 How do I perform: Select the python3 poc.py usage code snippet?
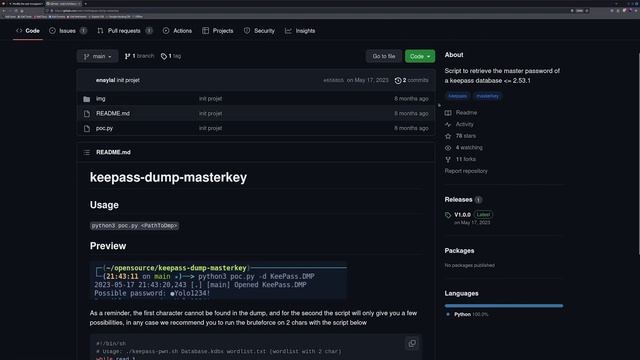(134, 226)
